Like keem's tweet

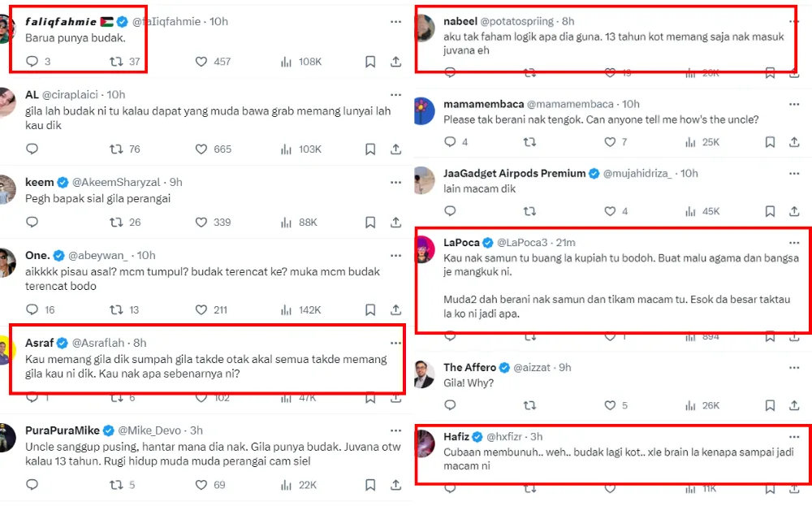(x=201, y=223)
